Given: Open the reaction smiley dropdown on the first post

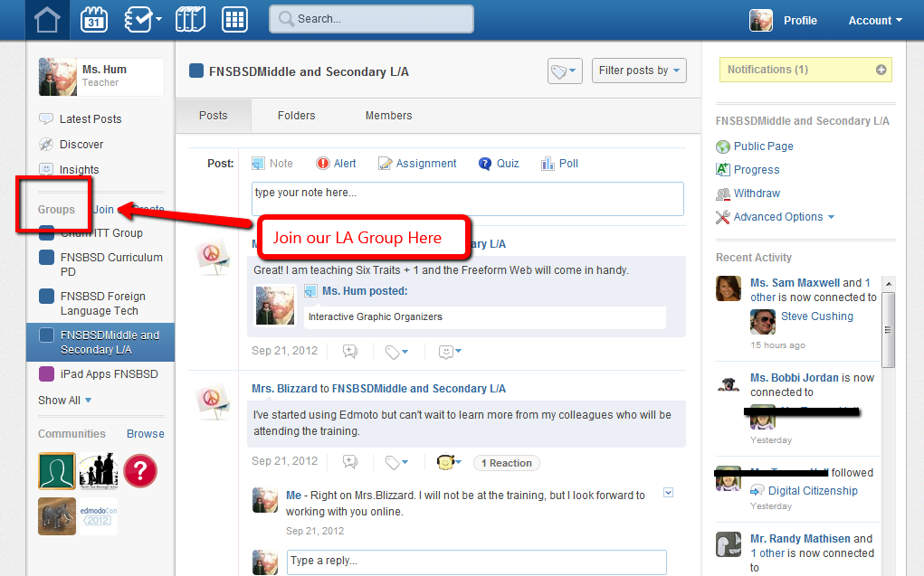Looking at the screenshot, I should tap(450, 352).
